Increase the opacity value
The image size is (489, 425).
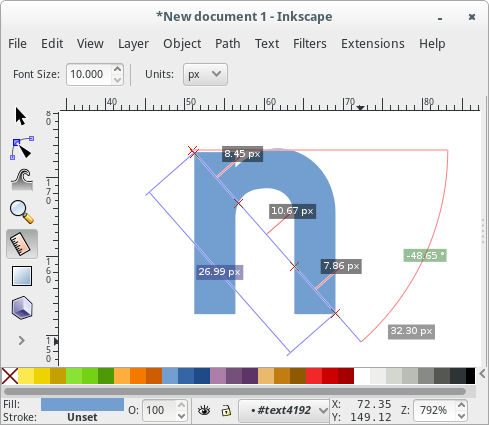181,405
